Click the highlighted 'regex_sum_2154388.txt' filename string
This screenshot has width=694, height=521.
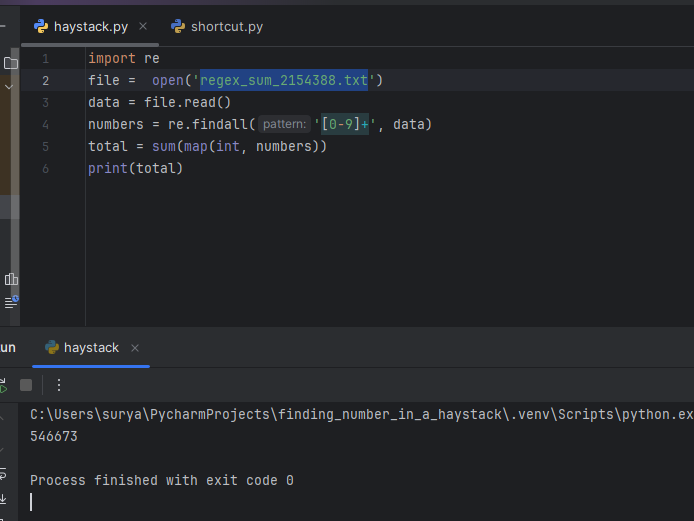(284, 80)
